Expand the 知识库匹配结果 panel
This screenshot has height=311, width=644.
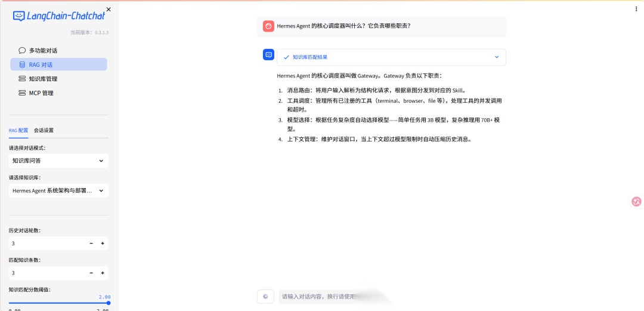(391, 57)
